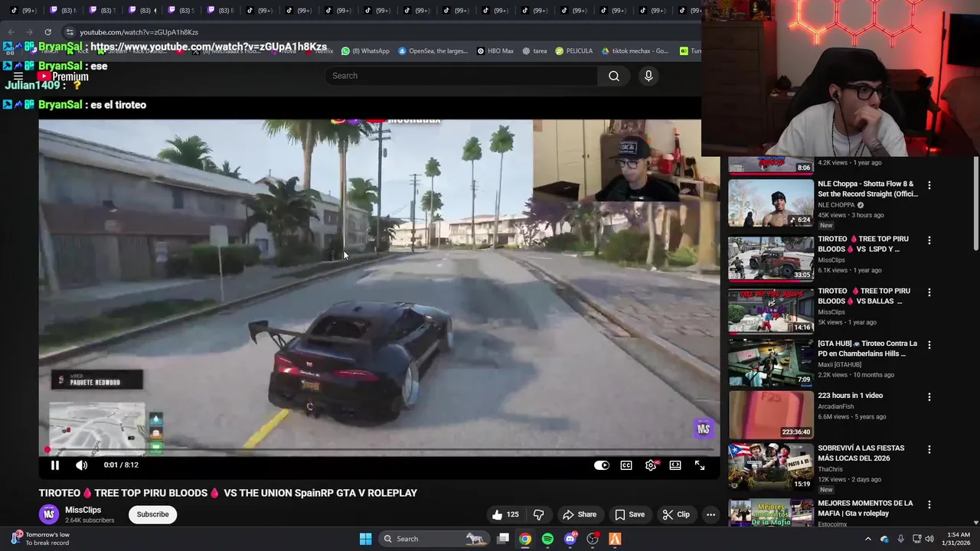Enter fullscreen mode
This screenshot has width=980, height=551.
[700, 465]
